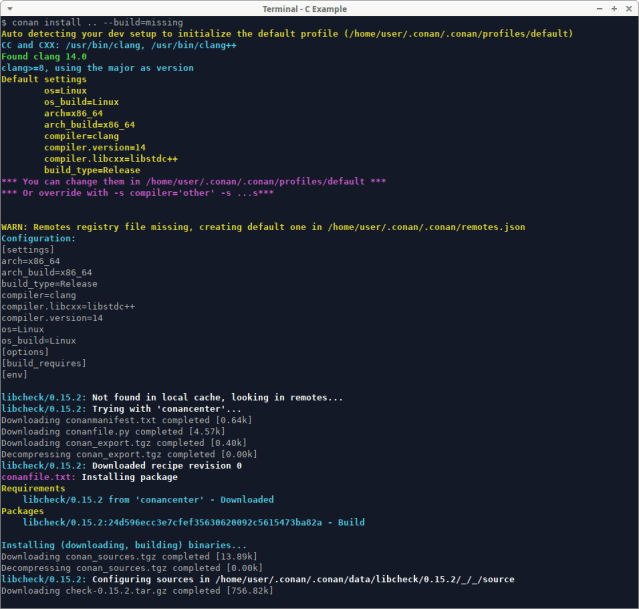Click 'conanfile.txt: Installing package' line
Image resolution: width=639 pixels, height=609 pixels.
89,477
